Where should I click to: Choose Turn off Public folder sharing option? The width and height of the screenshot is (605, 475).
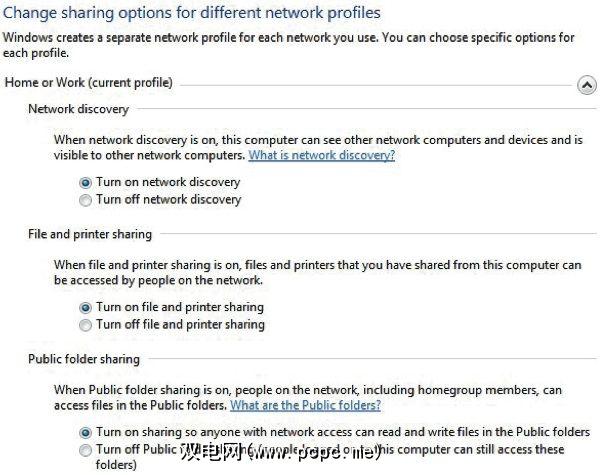click(x=85, y=450)
